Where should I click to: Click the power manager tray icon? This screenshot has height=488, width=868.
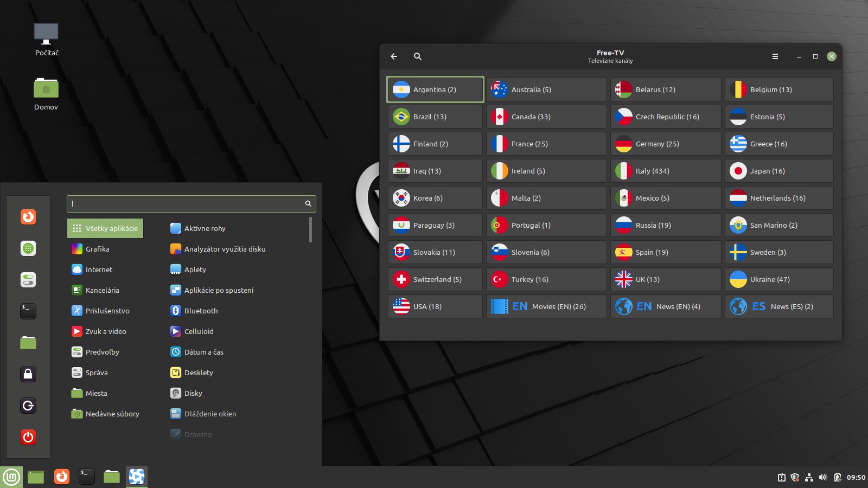coord(838,478)
